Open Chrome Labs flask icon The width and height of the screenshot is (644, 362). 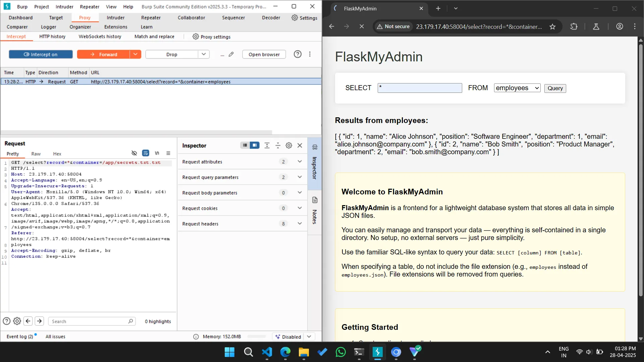[x=596, y=26]
